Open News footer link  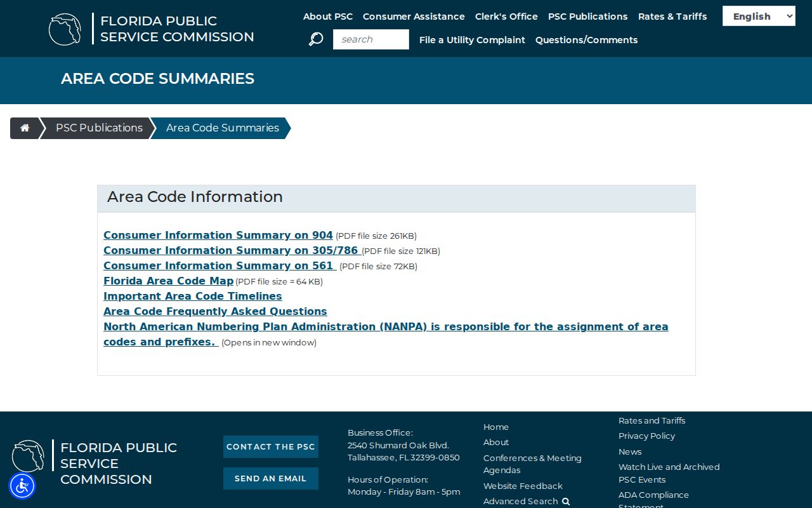(x=630, y=452)
